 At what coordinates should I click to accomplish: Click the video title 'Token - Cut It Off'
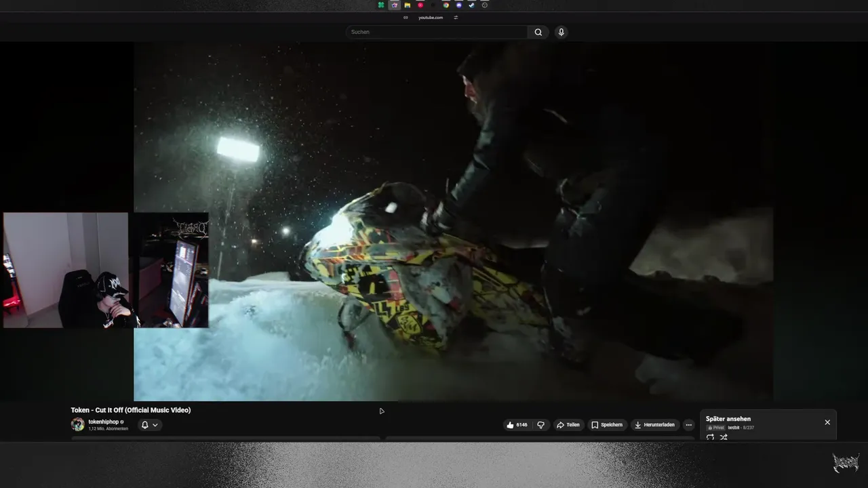tap(131, 410)
